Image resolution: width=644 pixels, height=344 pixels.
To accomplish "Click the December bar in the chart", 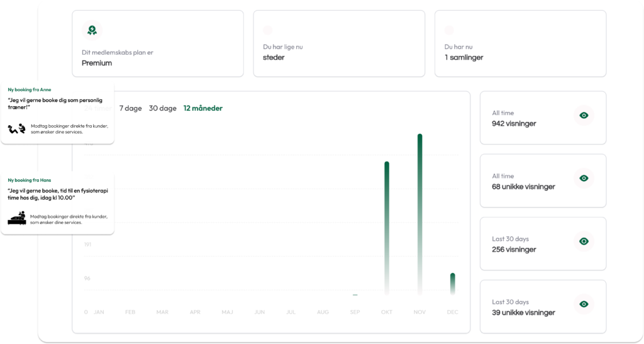I will (x=452, y=284).
